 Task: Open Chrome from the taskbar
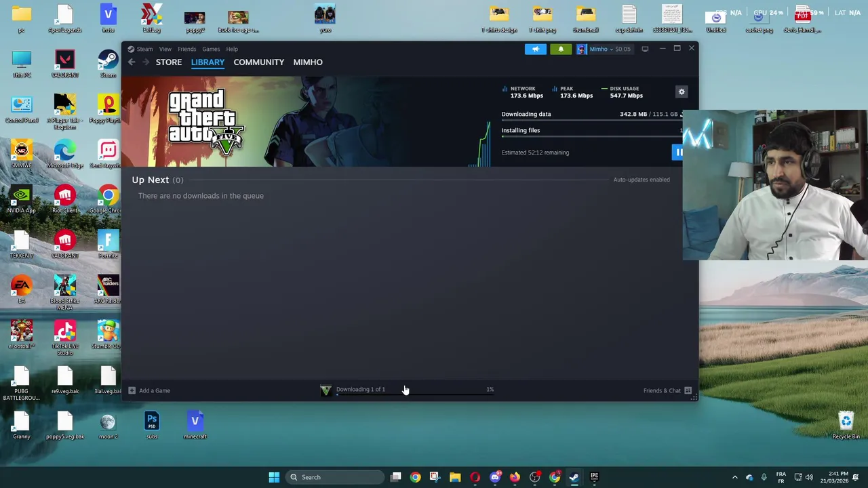pos(415,477)
